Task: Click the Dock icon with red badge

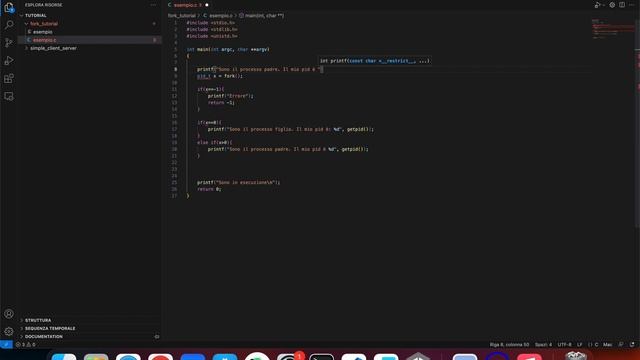Action: [x=289, y=356]
